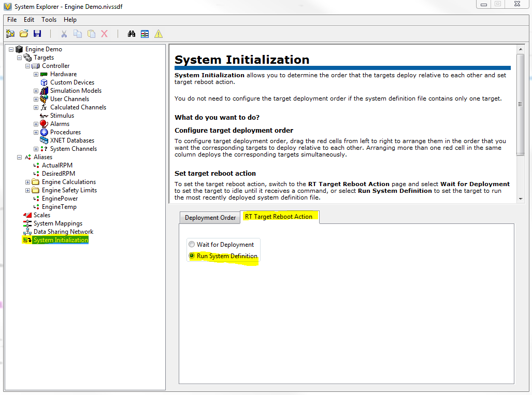Select the Engine Calculations folder label

[x=69, y=182]
